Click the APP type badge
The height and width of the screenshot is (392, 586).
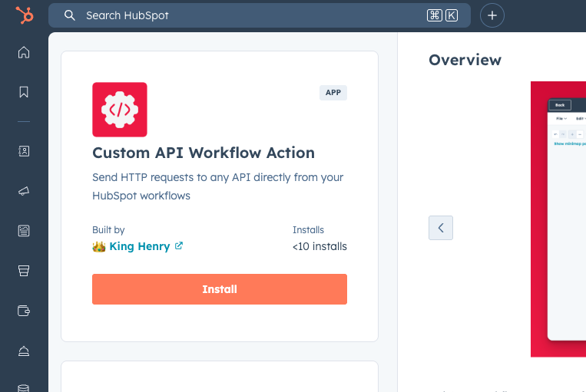[x=333, y=92]
